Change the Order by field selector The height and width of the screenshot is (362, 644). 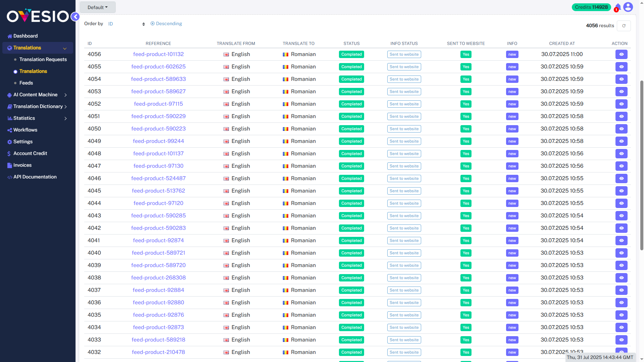pyautogui.click(x=126, y=24)
